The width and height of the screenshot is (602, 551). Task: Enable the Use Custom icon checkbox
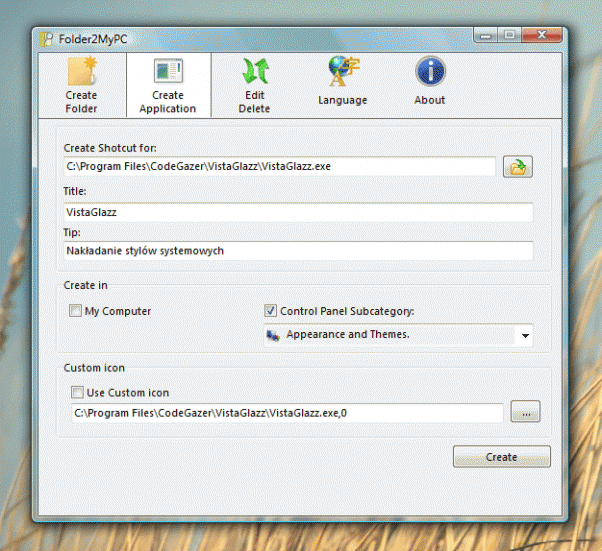point(77,392)
